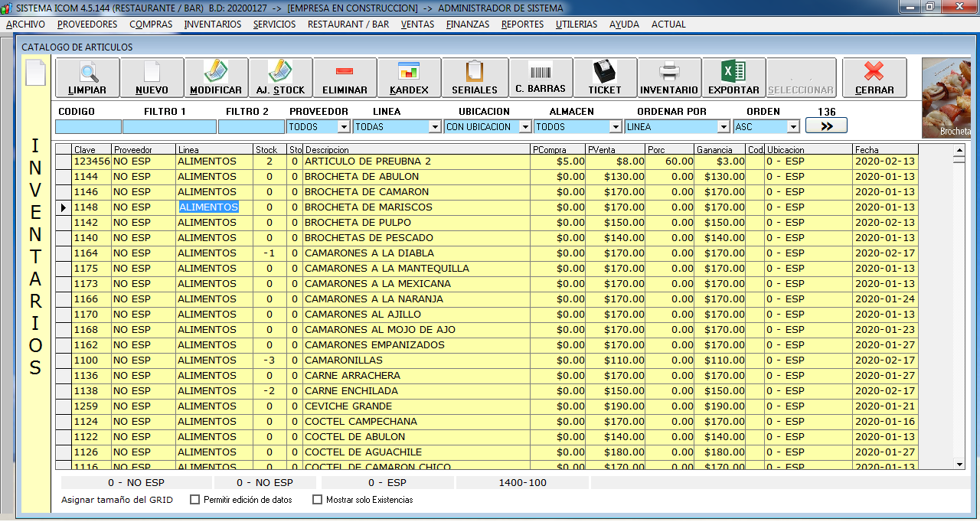980x522 pixels.
Task: Open the ALMACEN dropdown
Action: tap(578, 127)
